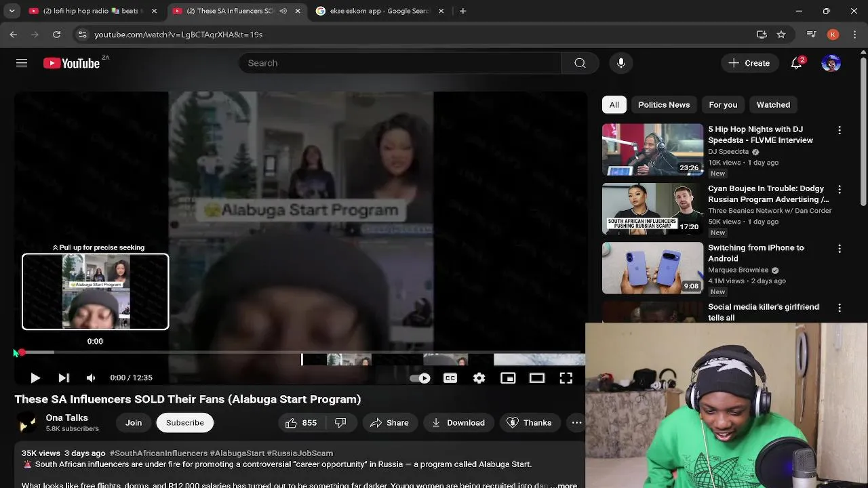Play the video
This screenshot has height=488, width=868.
[35, 378]
